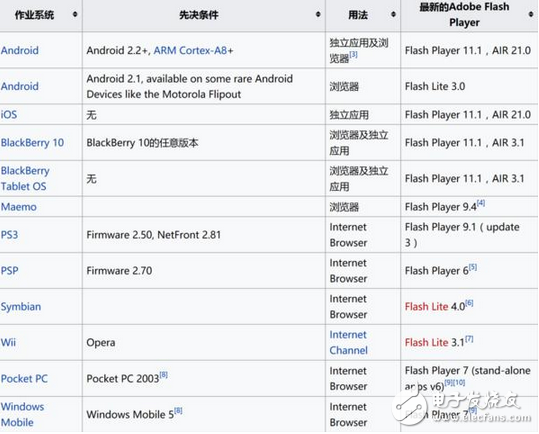
Task: Select 浏览器 cell in Maemo row
Action: coord(363,207)
